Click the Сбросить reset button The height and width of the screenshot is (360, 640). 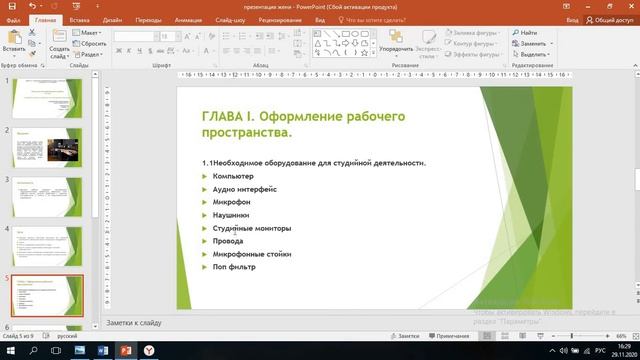click(89, 43)
